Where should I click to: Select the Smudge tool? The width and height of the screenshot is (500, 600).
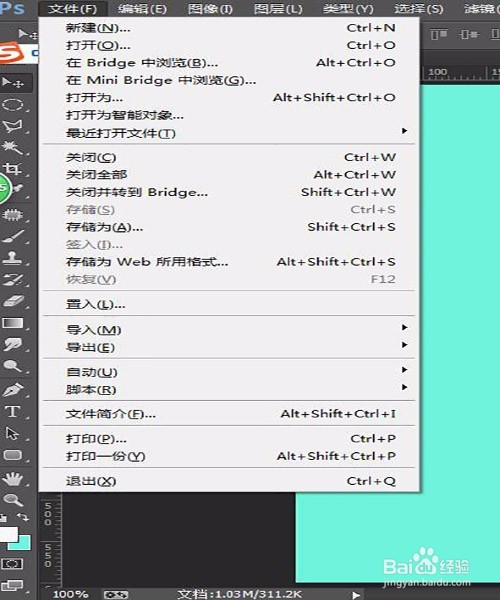pos(13,344)
